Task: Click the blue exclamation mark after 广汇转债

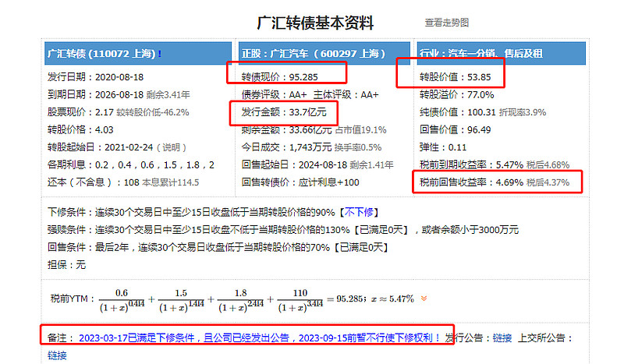Action: (160, 53)
